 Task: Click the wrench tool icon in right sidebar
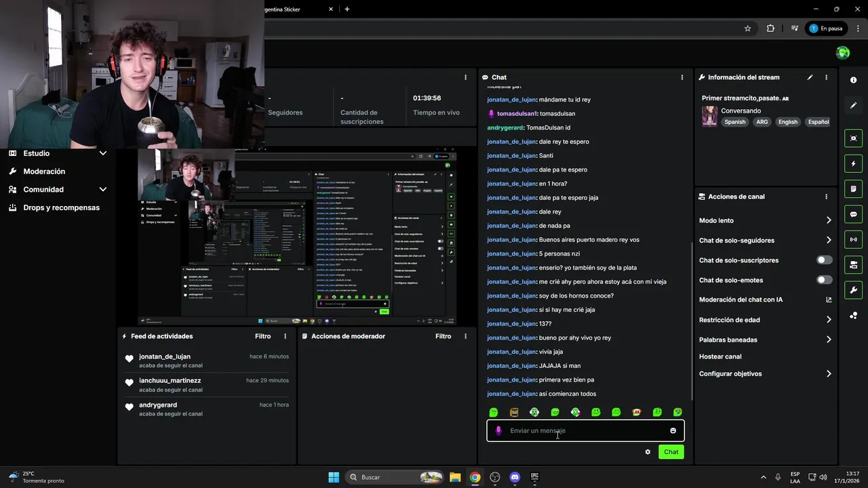[x=853, y=290]
